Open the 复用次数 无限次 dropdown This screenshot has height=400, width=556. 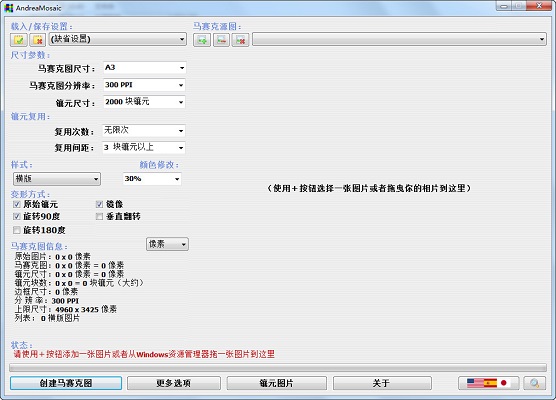[x=144, y=131]
